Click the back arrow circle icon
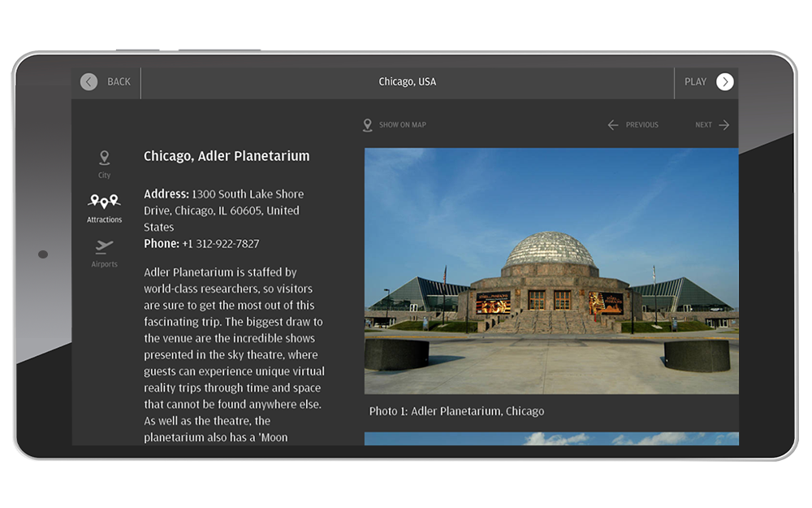Image resolution: width=812 pixels, height=508 pixels. pyautogui.click(x=89, y=82)
